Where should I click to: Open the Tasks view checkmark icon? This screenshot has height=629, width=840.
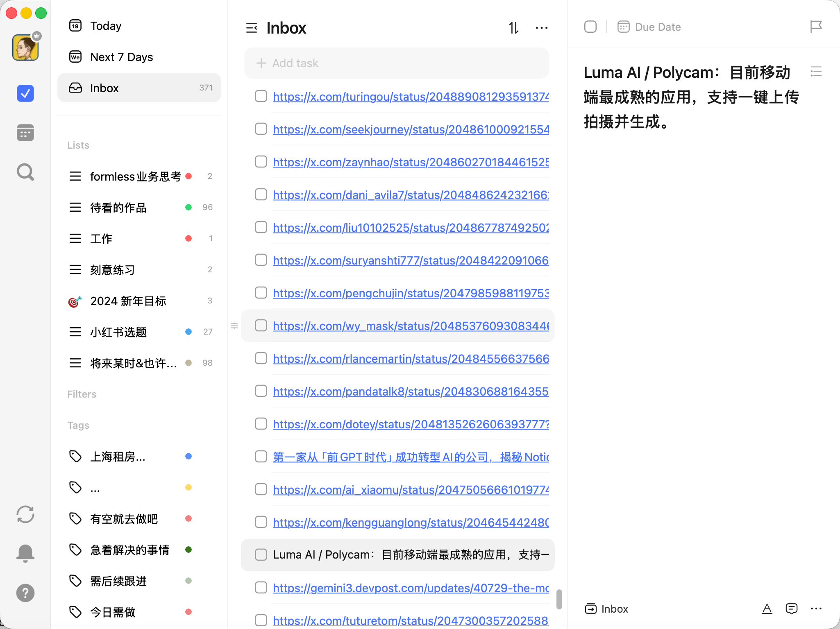tap(25, 93)
